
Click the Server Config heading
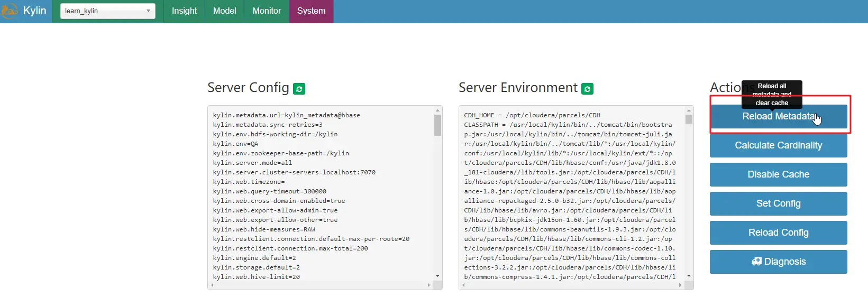[x=248, y=88]
